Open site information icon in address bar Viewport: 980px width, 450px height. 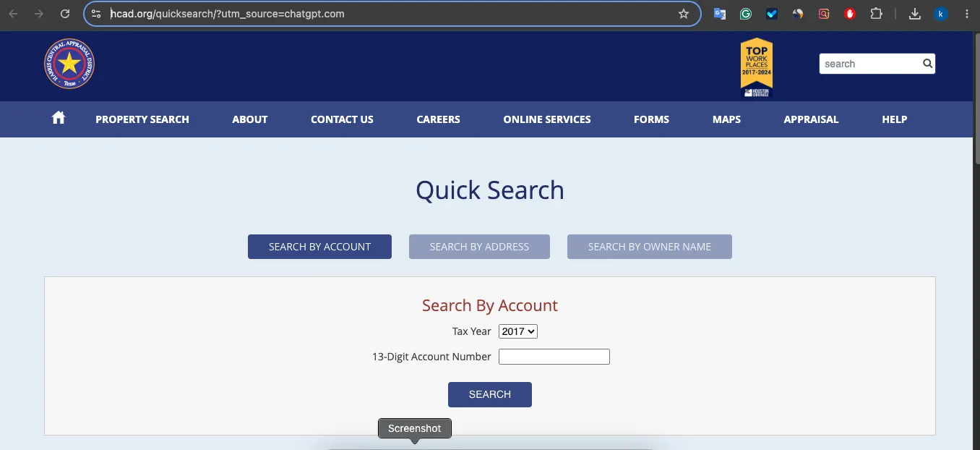click(x=96, y=14)
